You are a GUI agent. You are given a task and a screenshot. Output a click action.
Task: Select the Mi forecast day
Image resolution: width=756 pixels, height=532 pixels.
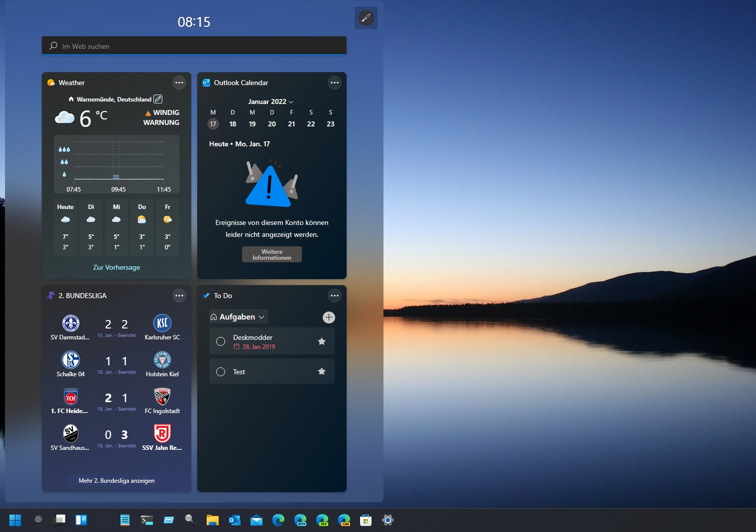[x=117, y=227]
